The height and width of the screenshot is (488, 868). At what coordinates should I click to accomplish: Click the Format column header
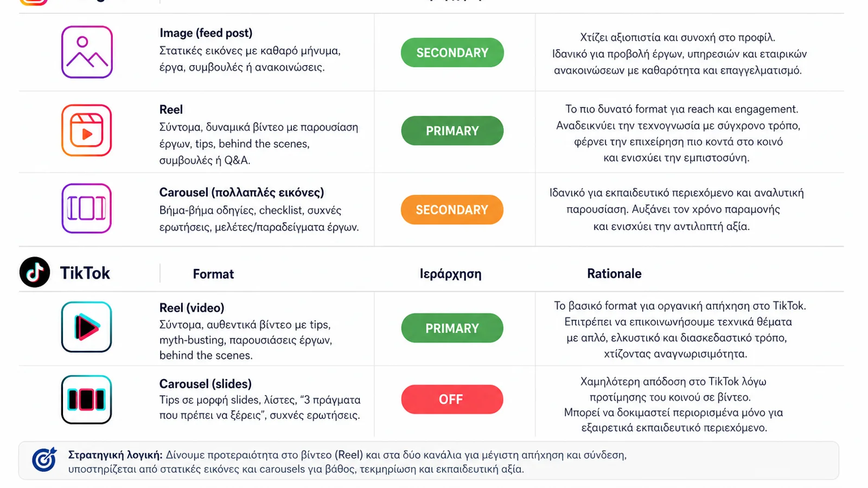[213, 274]
